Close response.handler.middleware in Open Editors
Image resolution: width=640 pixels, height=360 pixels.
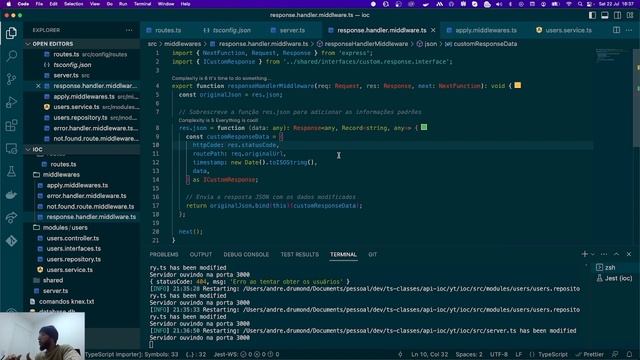(x=38, y=86)
